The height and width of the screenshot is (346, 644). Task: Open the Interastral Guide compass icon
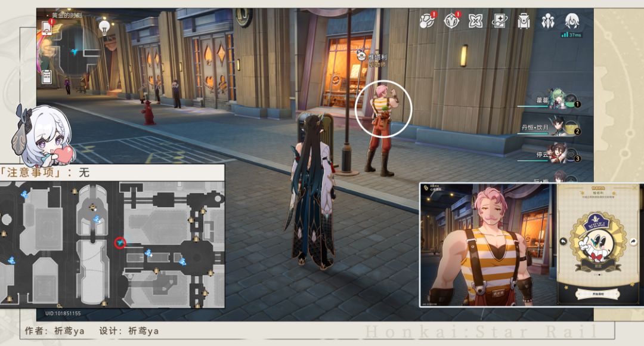452,20
